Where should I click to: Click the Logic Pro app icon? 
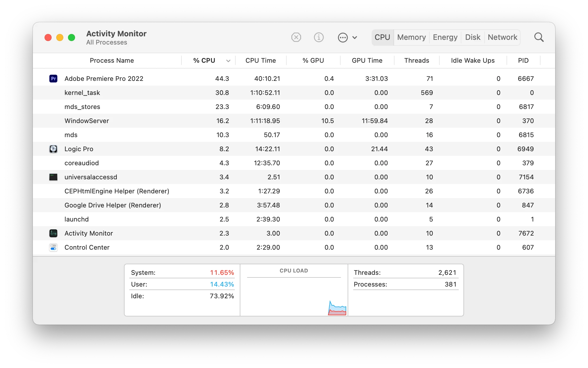[53, 149]
